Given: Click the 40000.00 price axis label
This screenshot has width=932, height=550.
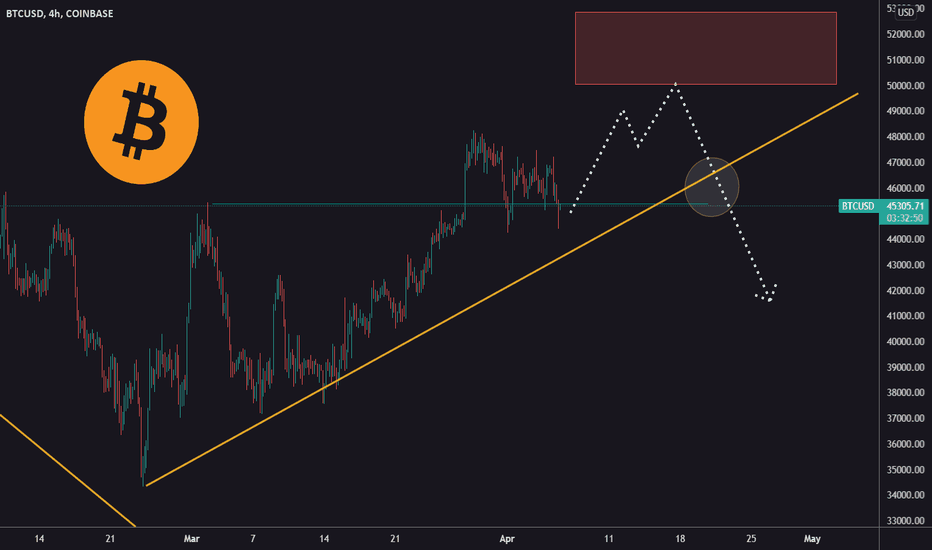Looking at the screenshot, I should (905, 342).
